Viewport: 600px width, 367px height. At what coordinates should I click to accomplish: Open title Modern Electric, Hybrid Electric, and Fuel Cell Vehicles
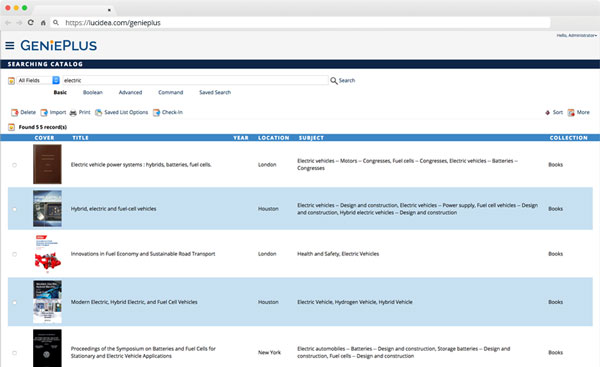(134, 302)
